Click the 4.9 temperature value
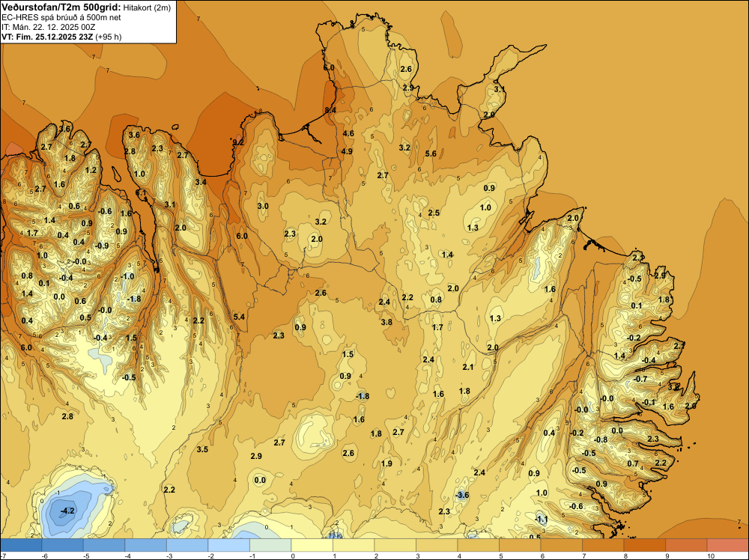 347,152
